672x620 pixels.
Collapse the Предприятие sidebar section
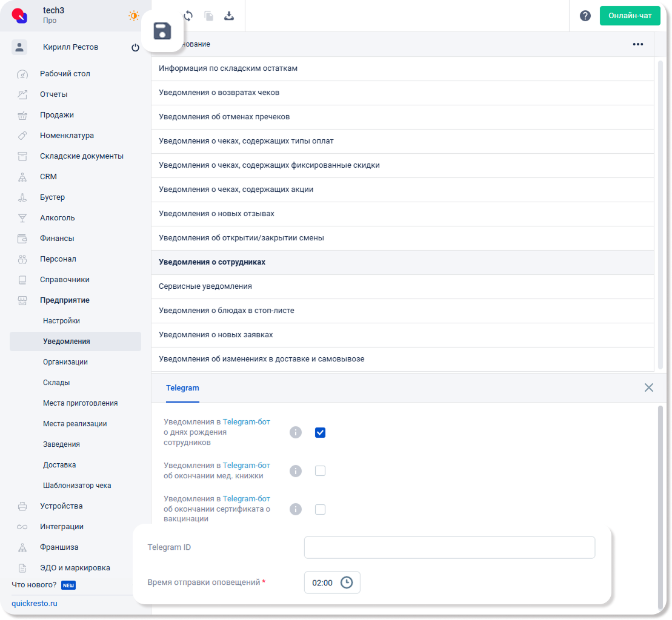(x=64, y=300)
